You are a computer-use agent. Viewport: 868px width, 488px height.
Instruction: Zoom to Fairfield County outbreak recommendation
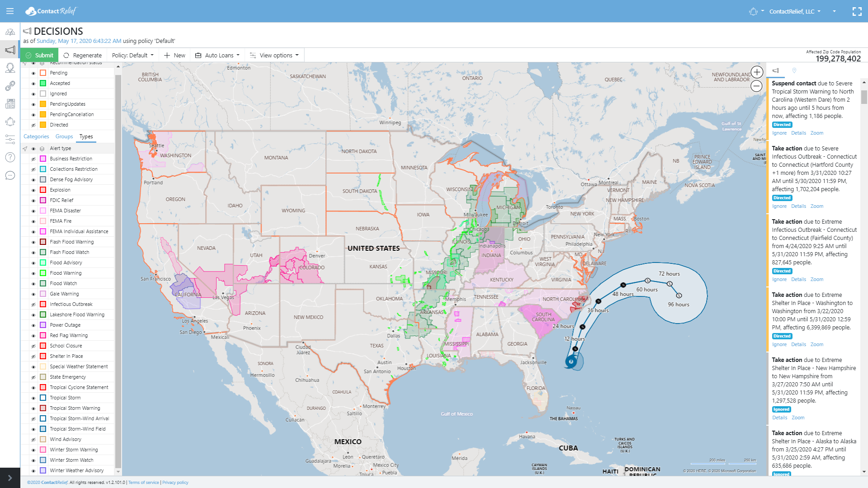(x=816, y=279)
